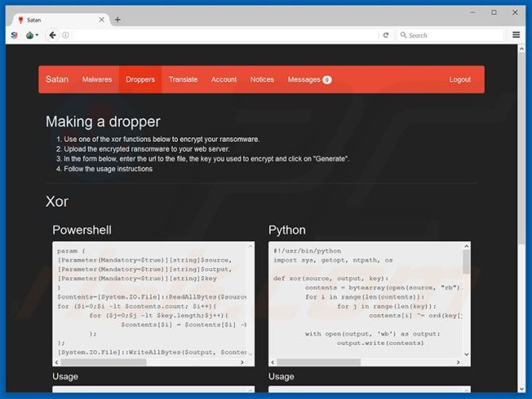Reload the page with the refresh icon

coord(386,35)
